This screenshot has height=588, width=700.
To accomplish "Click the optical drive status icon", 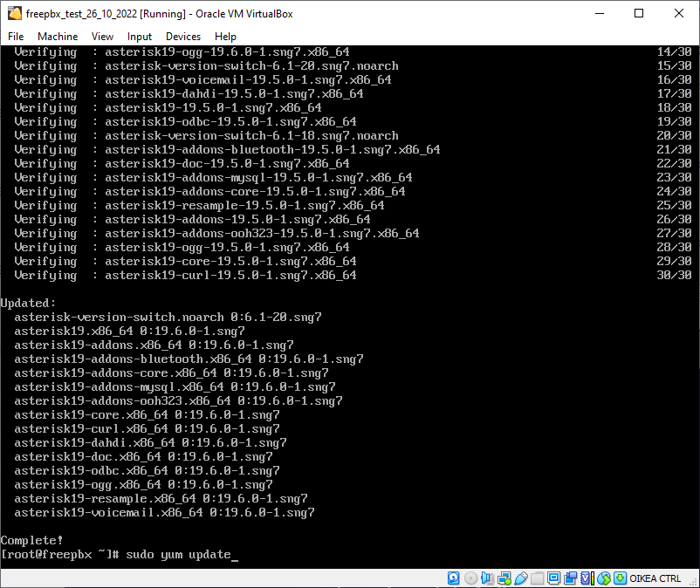I will 470,578.
